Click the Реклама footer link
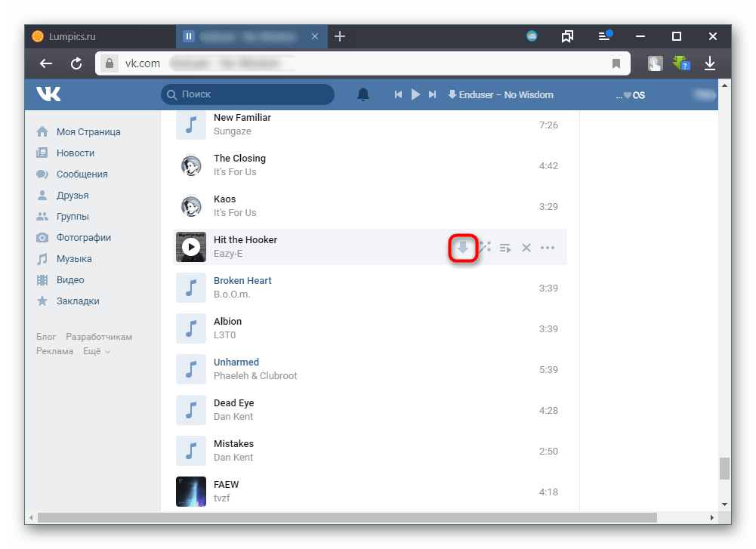 pyautogui.click(x=54, y=351)
